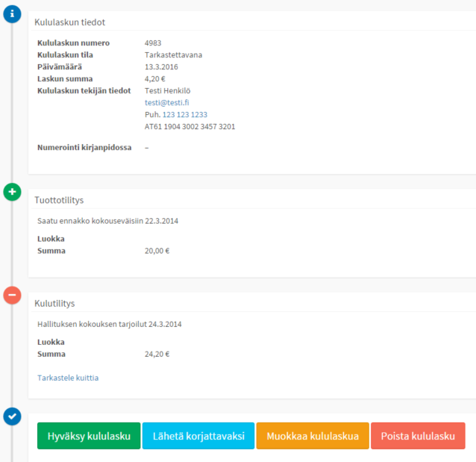Click the blue checkmark icon on the timeline

pos(12,416)
